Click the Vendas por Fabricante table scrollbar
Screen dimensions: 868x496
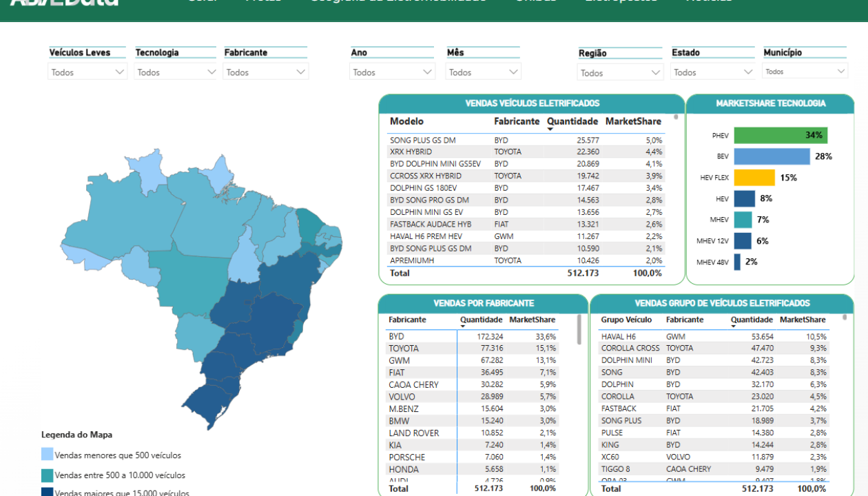coord(579,329)
